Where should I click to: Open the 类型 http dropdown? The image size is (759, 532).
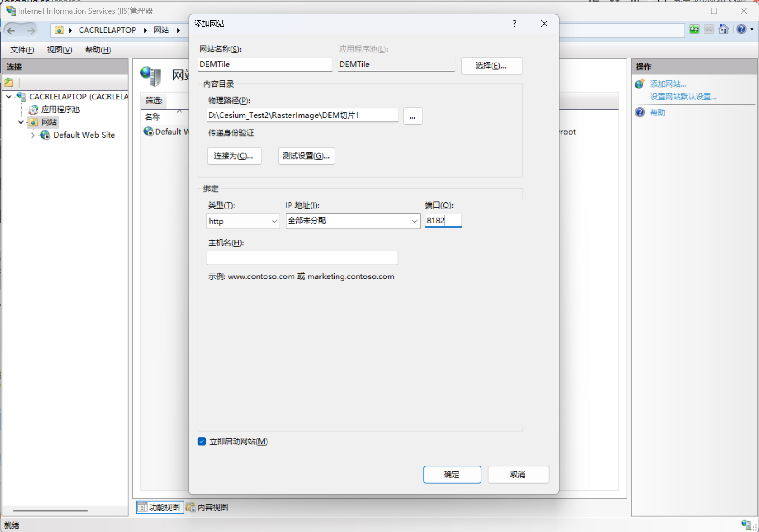click(274, 221)
